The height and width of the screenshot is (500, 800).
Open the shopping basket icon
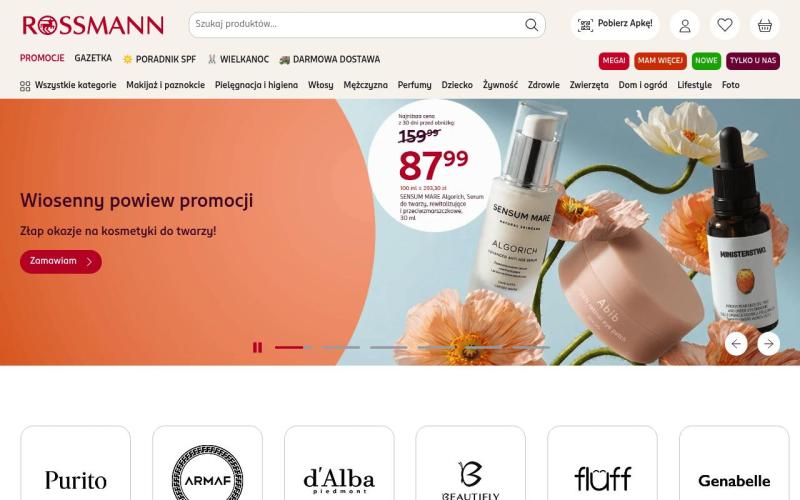click(x=764, y=25)
